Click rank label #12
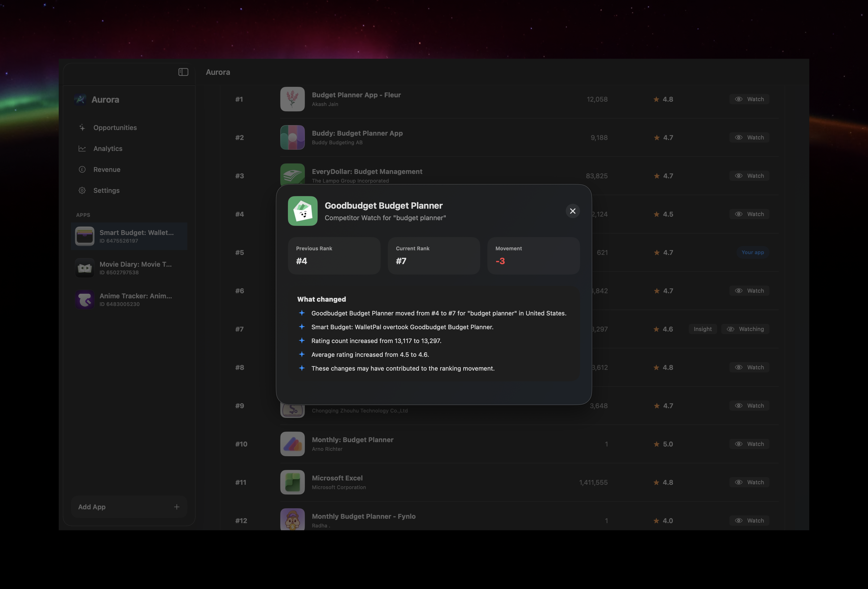 241,521
